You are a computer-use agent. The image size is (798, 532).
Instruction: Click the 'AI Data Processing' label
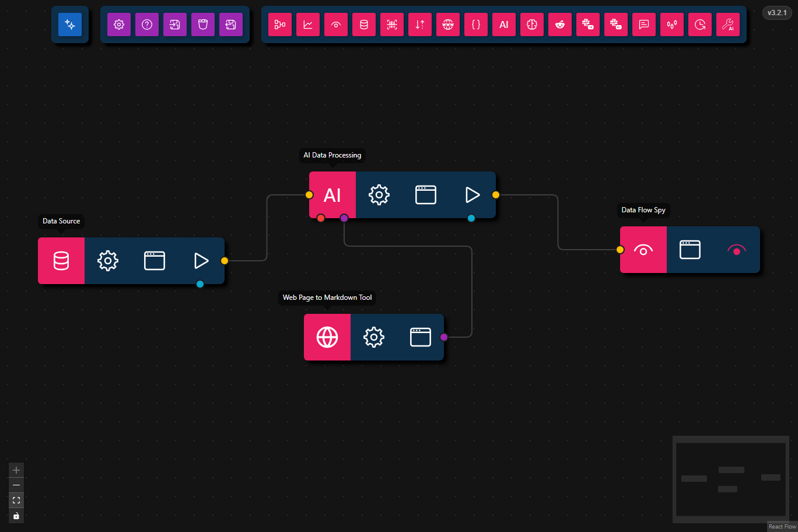pyautogui.click(x=332, y=155)
